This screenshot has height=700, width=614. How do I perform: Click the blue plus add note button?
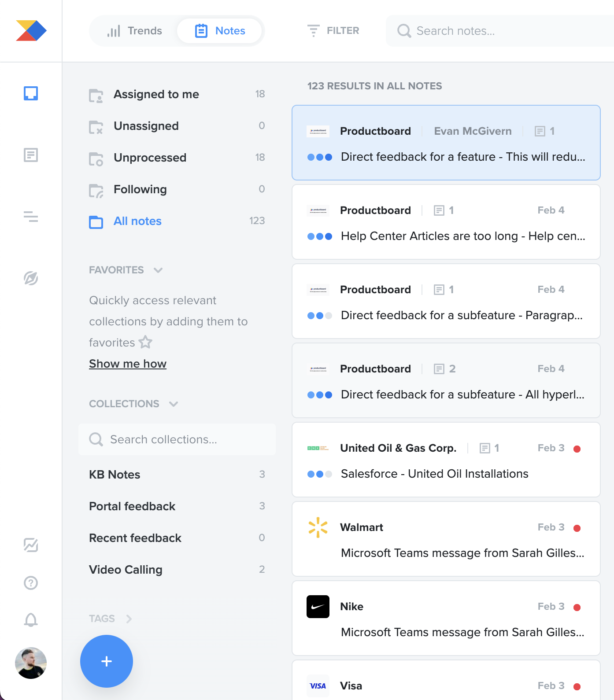click(107, 661)
